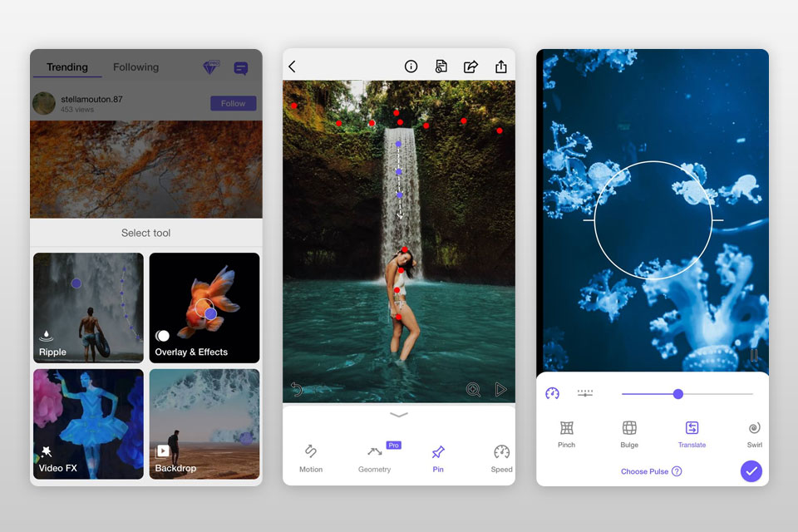Click the dotted size adjustment icon
The width and height of the screenshot is (798, 532).
click(585, 393)
